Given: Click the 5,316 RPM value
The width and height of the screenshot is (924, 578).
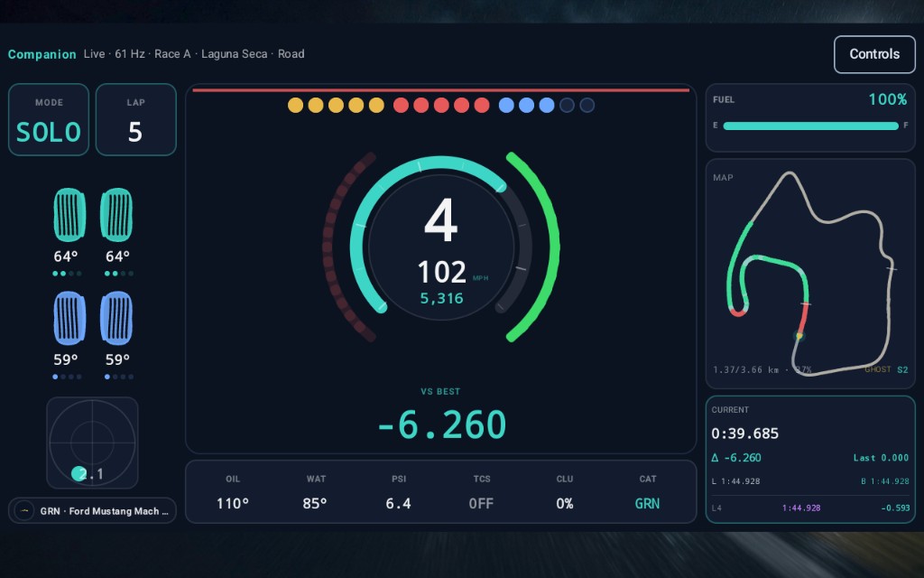Looking at the screenshot, I should pos(441,298).
